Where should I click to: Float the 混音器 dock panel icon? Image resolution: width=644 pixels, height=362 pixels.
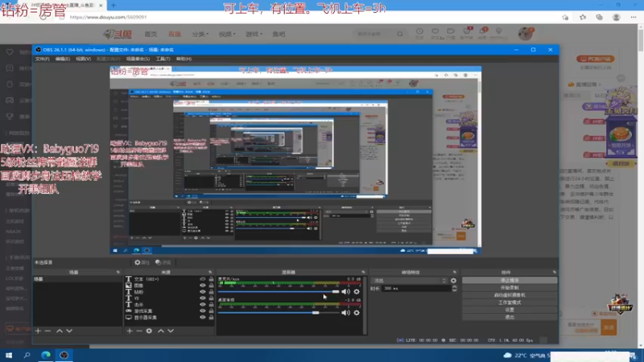point(363,272)
